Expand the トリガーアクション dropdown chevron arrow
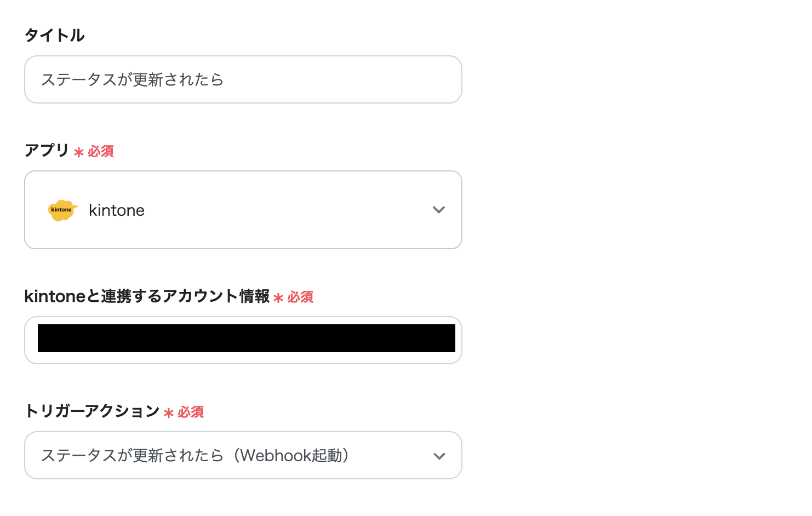812x516 pixels. (x=439, y=456)
